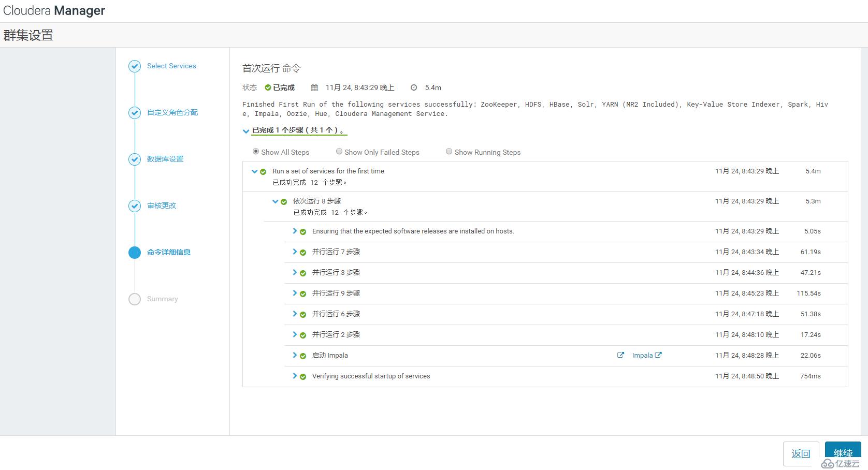Select Show Running Steps radio button

click(449, 151)
